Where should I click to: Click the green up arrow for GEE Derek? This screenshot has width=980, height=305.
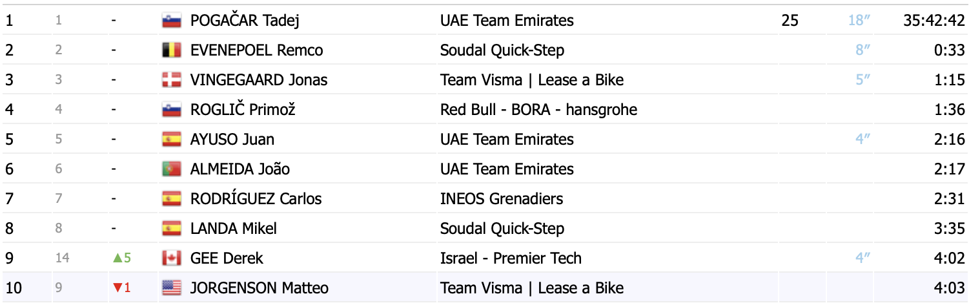tap(117, 258)
